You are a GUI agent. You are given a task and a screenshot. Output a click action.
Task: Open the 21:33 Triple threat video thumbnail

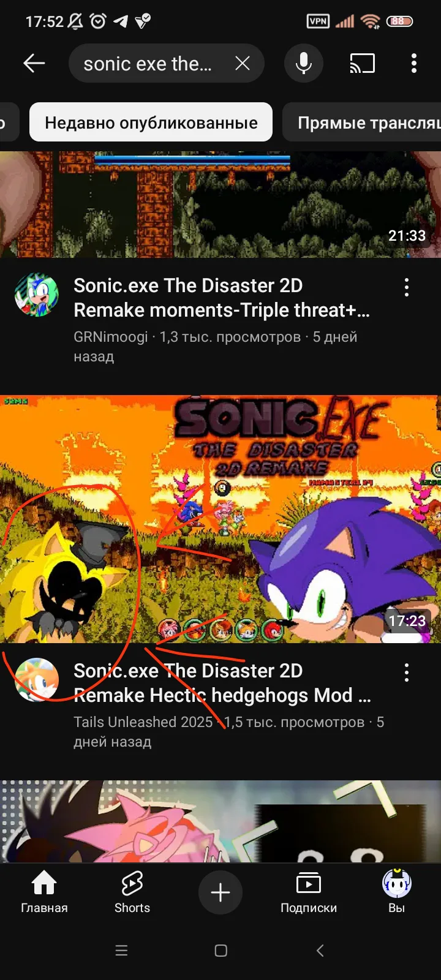221,205
